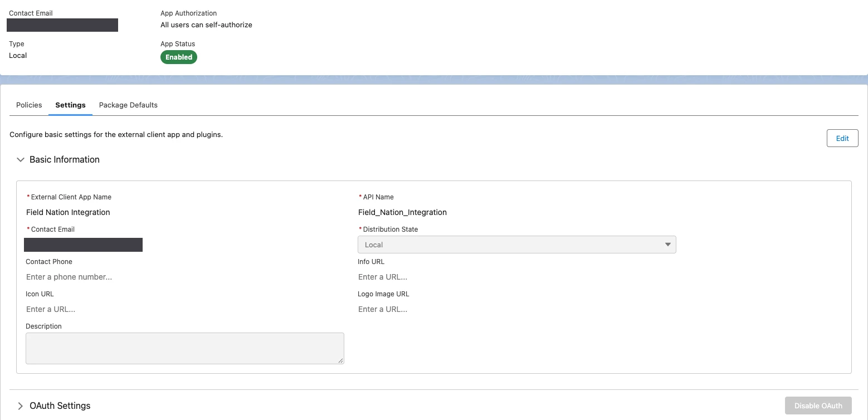
Task: Click the Contact Phone input field
Action: pos(184,277)
